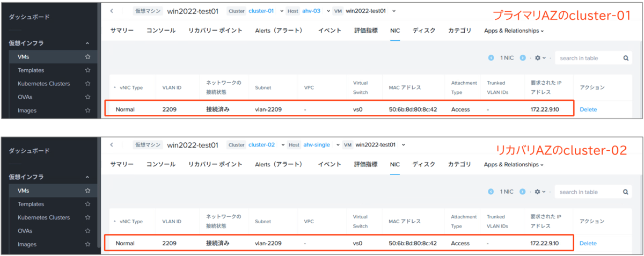644x256 pixels.
Task: Star OVAs in the cluster-02 screenshot sidebar
Action: click(x=87, y=231)
